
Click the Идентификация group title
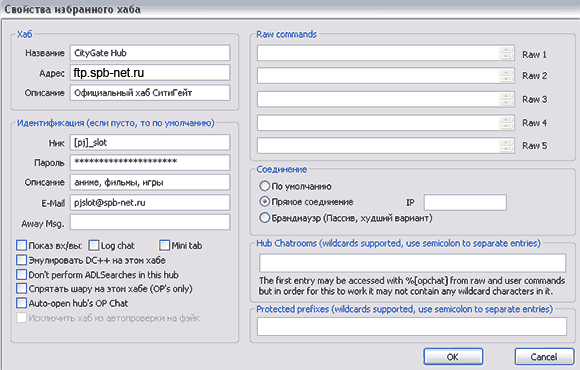pos(116,123)
